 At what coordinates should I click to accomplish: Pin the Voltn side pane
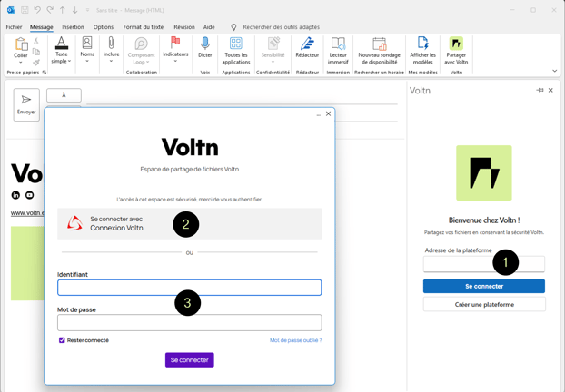pos(540,90)
